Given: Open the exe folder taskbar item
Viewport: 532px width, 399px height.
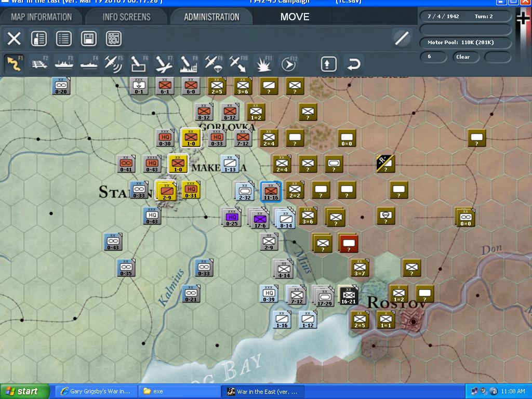Looking at the screenshot, I should point(180,392).
